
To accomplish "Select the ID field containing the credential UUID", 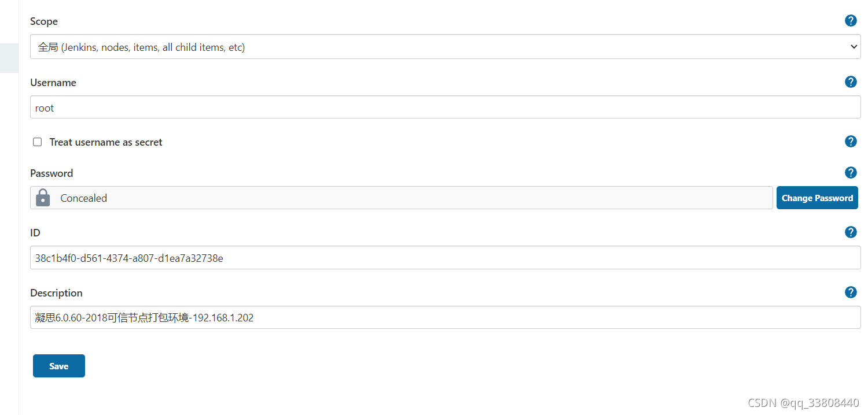I will (x=444, y=257).
